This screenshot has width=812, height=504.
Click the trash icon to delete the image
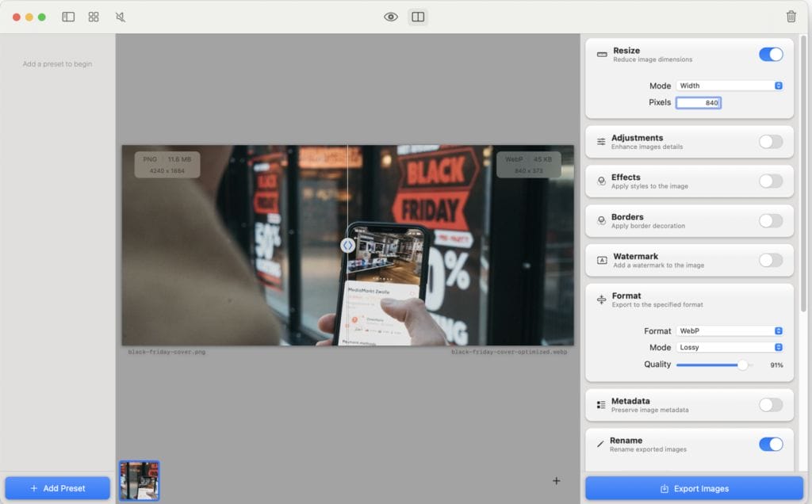791,16
